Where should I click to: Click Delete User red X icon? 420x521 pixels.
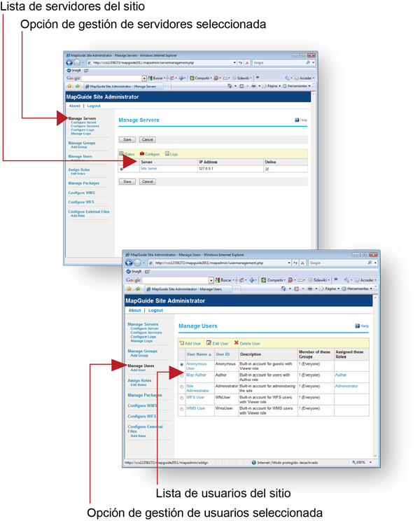click(237, 343)
